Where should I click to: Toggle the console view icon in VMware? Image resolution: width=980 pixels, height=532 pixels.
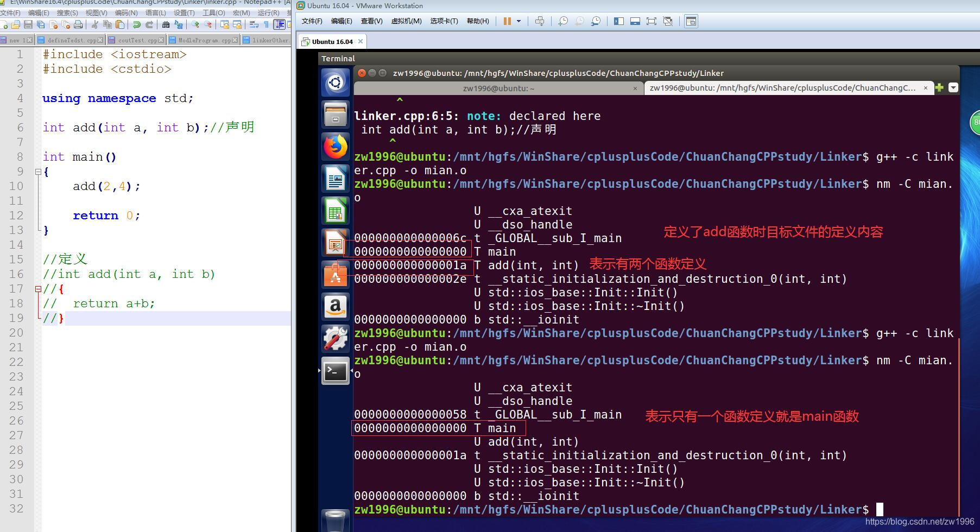coord(691,21)
